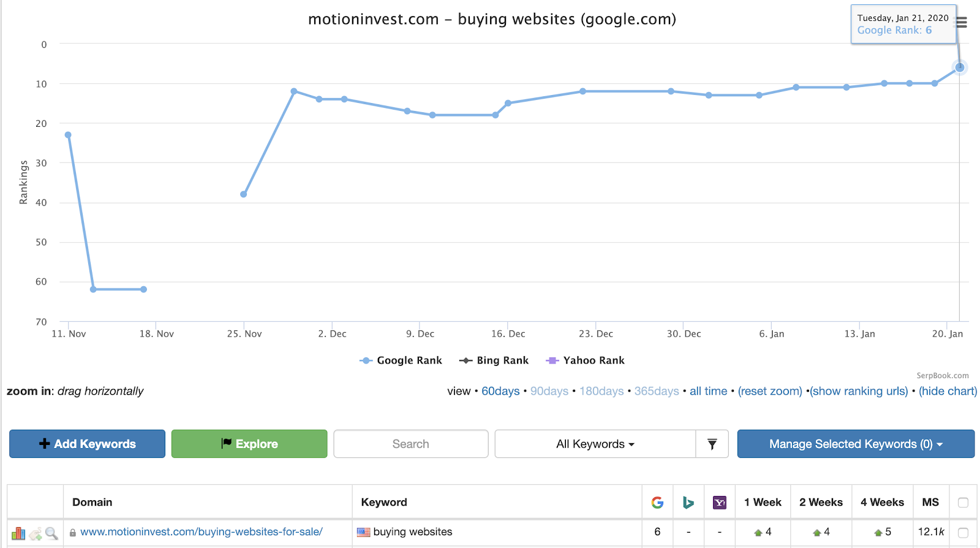Toggle Google Rank series in chart legend

click(401, 360)
